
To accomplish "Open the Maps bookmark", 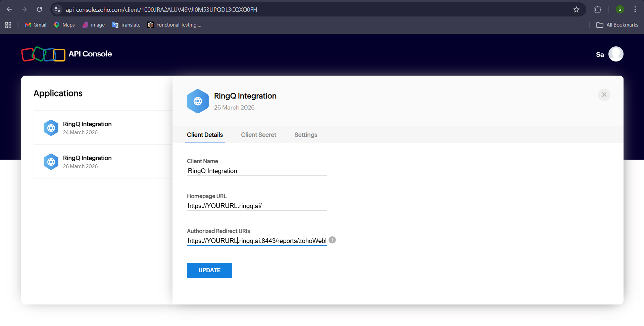I will coord(64,25).
